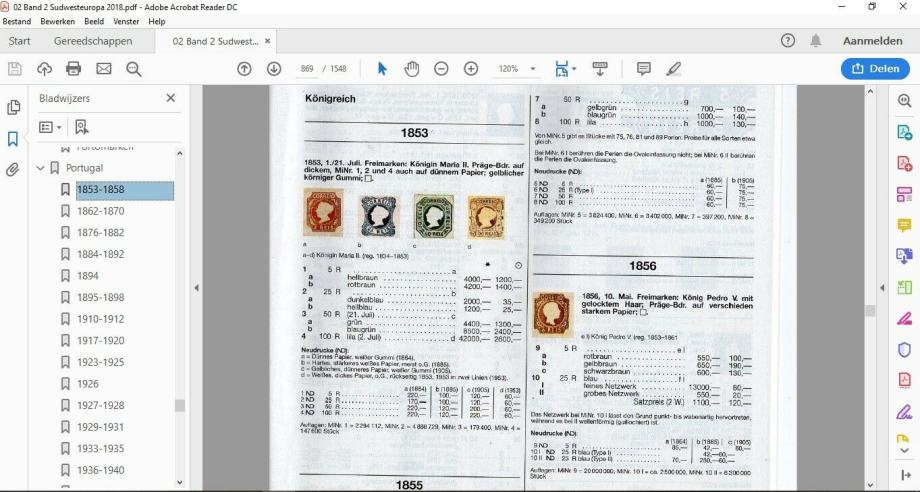
Task: Open the find text magnifier icon
Action: (134, 69)
